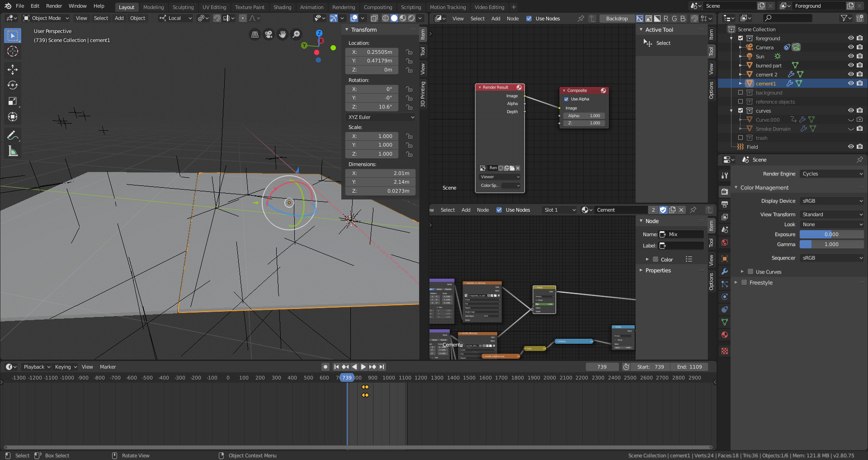Click the Gamma slider

831,244
